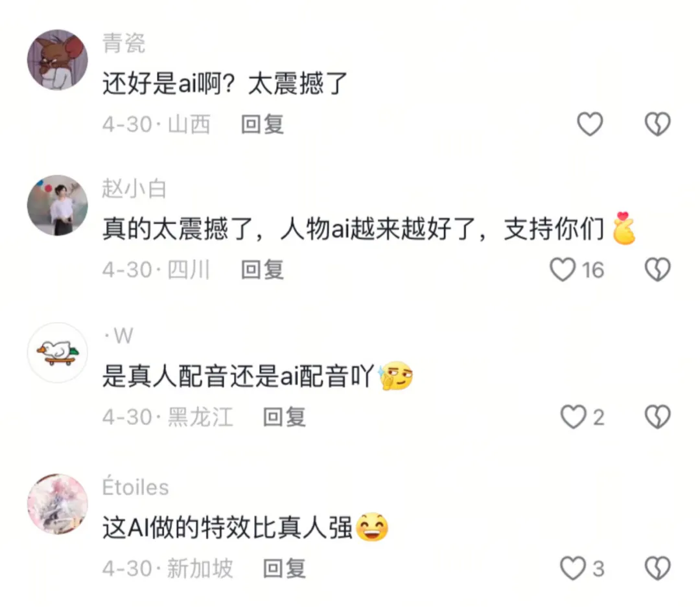Open the ·W duck skateboard avatar
This screenshot has height=607, width=700.
[58, 352]
